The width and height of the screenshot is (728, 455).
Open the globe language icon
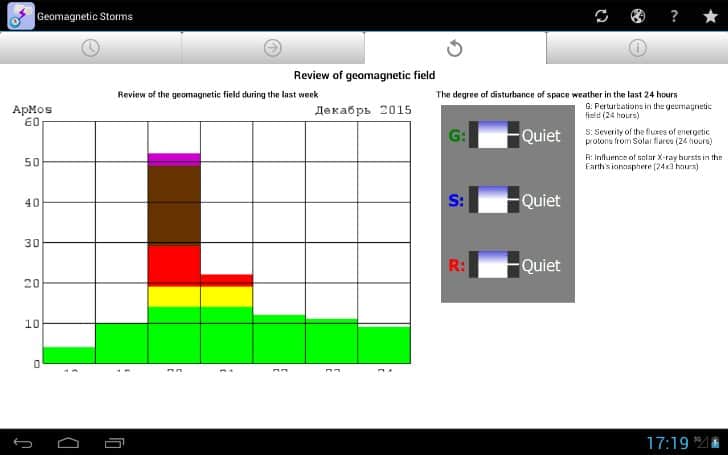(637, 16)
